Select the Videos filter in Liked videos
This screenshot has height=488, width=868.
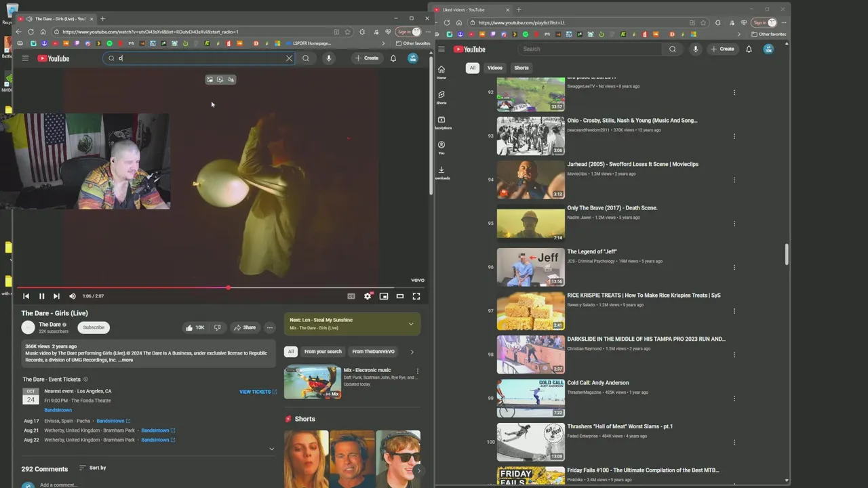click(495, 68)
